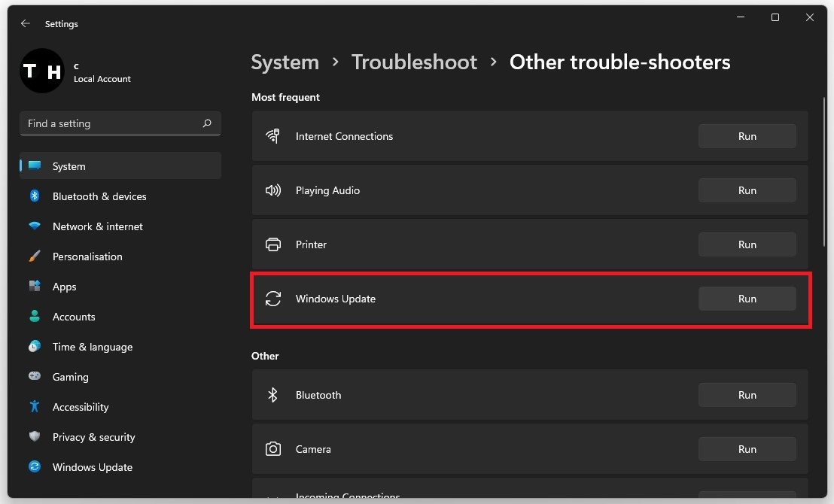Click the search magnifier icon
The image size is (834, 504).
coord(207,123)
